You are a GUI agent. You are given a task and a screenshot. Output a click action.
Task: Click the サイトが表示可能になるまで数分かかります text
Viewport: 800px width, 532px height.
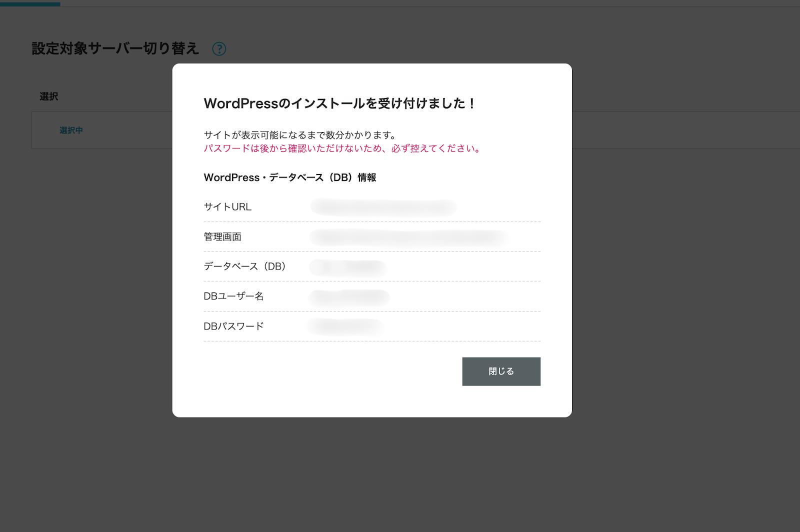point(300,135)
